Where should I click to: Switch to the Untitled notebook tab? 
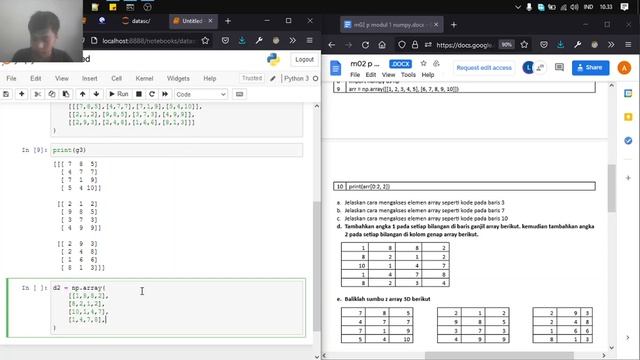click(192, 21)
